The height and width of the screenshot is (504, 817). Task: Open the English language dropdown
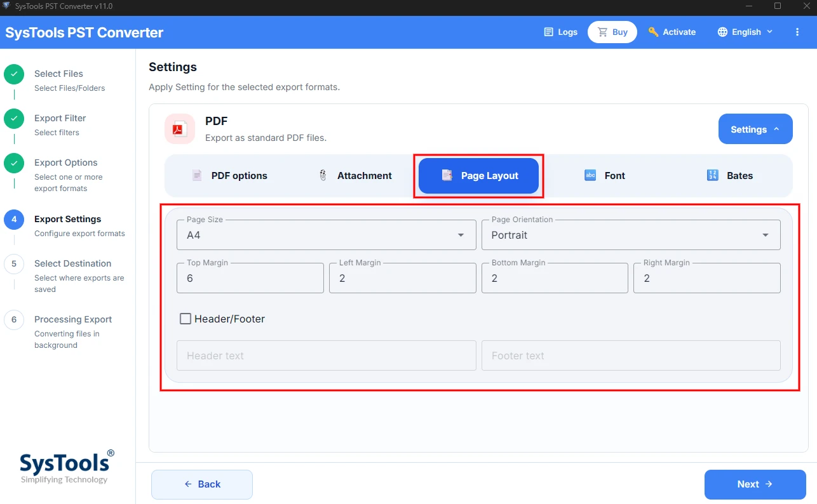pos(745,32)
